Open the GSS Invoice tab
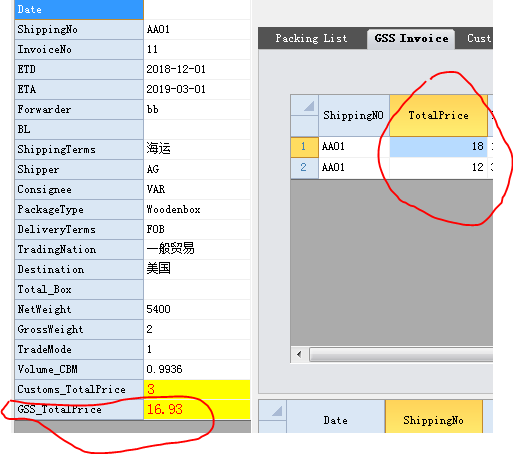513x454 pixels. [411, 39]
